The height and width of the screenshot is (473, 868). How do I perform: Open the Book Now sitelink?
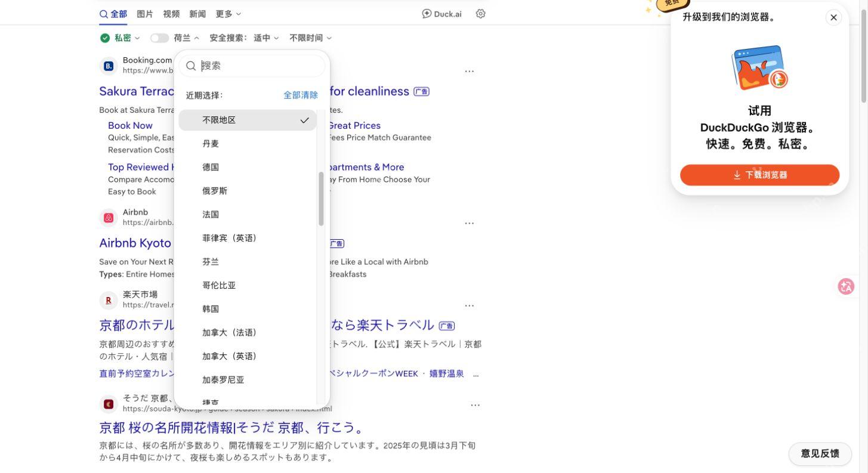click(x=130, y=125)
